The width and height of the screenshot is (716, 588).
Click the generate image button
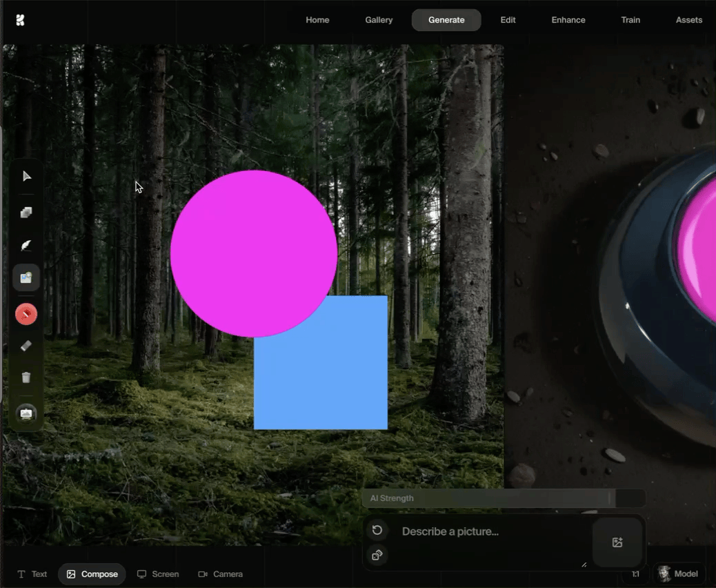click(x=617, y=542)
